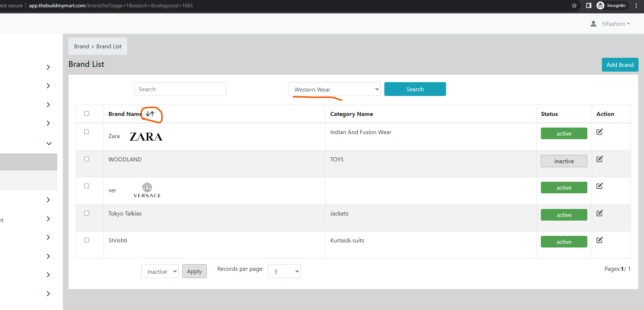
Task: Check the Shrishti row checkbox
Action: pyautogui.click(x=86, y=240)
